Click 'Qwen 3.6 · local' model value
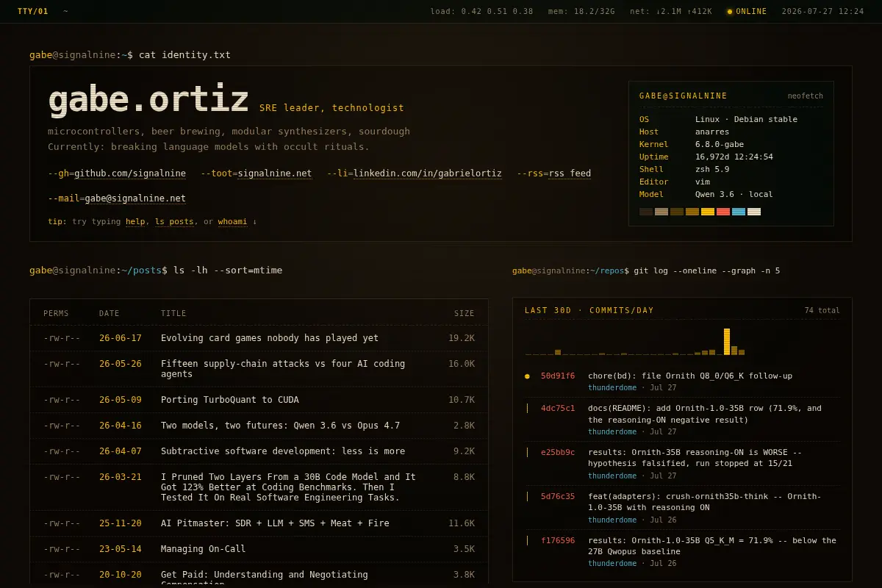Viewport: 882px width, 588px height. point(734,195)
